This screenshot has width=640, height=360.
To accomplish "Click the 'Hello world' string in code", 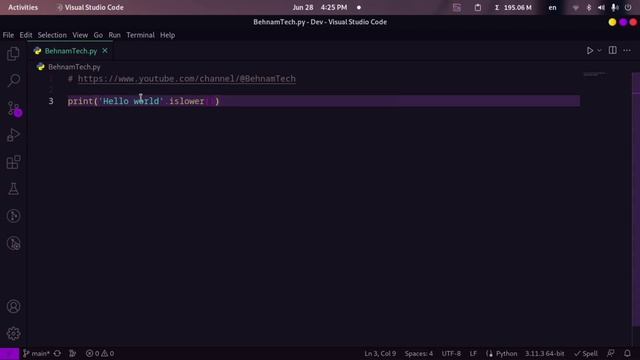I will (131, 101).
